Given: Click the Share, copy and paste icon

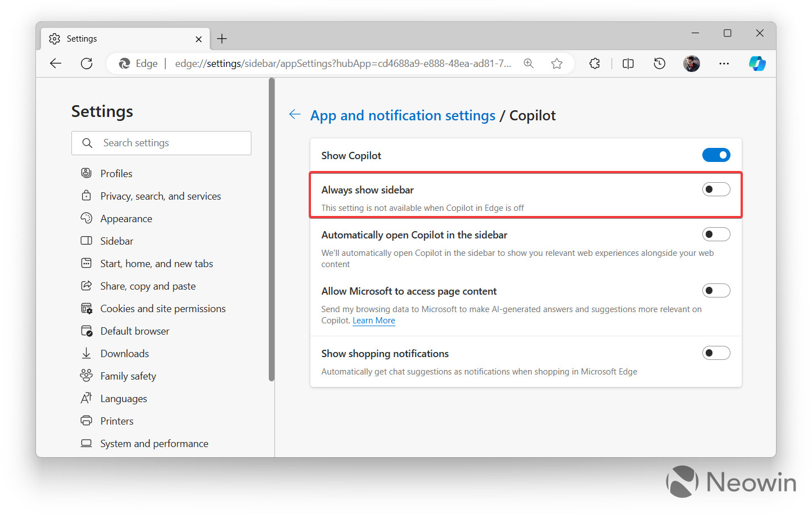Looking at the screenshot, I should click(86, 286).
